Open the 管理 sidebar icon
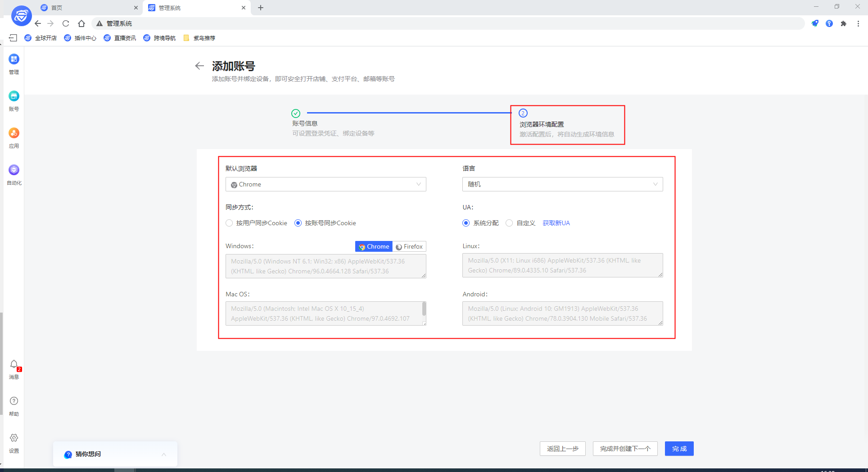 click(14, 59)
